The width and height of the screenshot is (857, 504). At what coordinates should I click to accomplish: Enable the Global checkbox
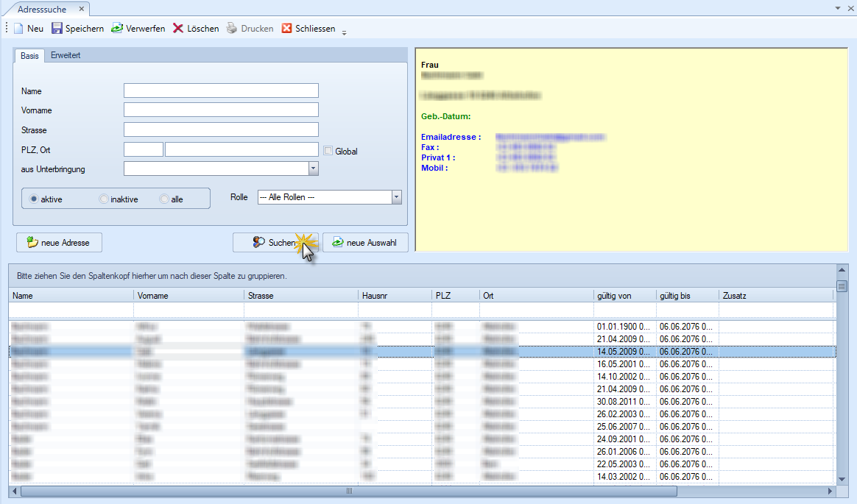click(328, 151)
